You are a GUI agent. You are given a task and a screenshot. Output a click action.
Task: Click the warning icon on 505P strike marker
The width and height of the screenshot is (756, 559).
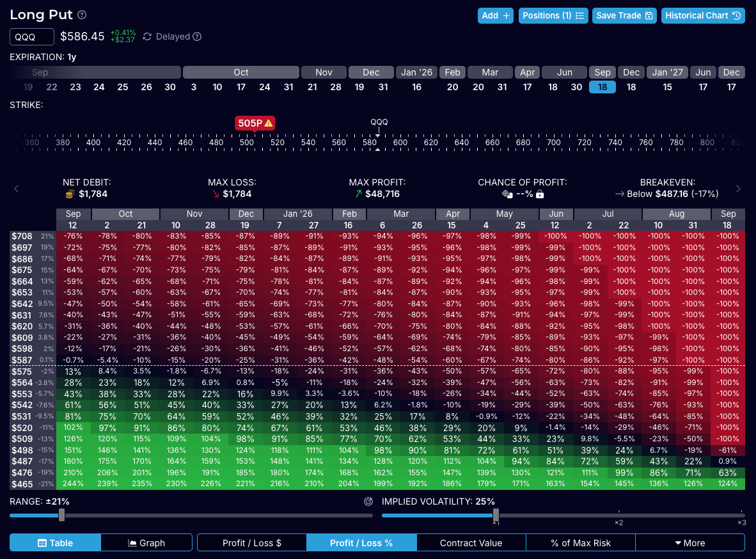click(269, 123)
